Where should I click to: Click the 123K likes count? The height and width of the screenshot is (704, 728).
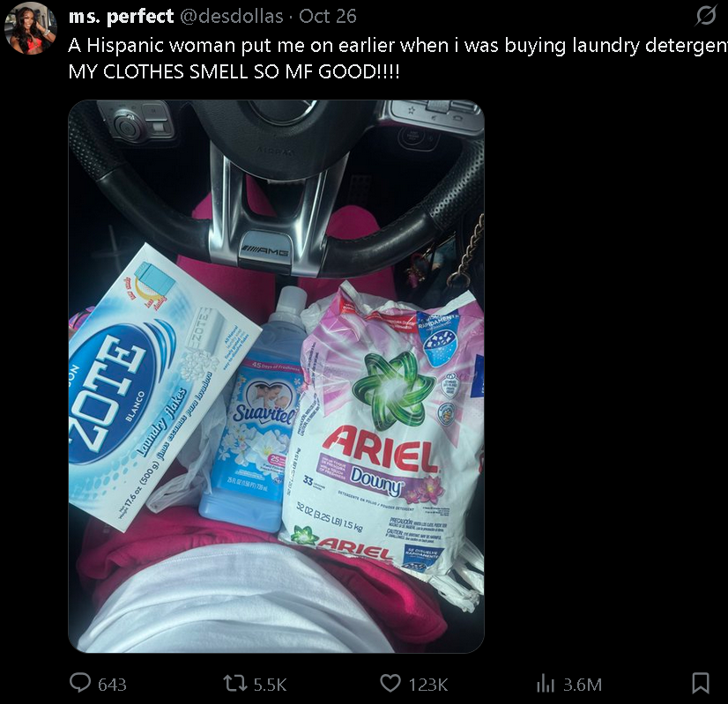[428, 685]
